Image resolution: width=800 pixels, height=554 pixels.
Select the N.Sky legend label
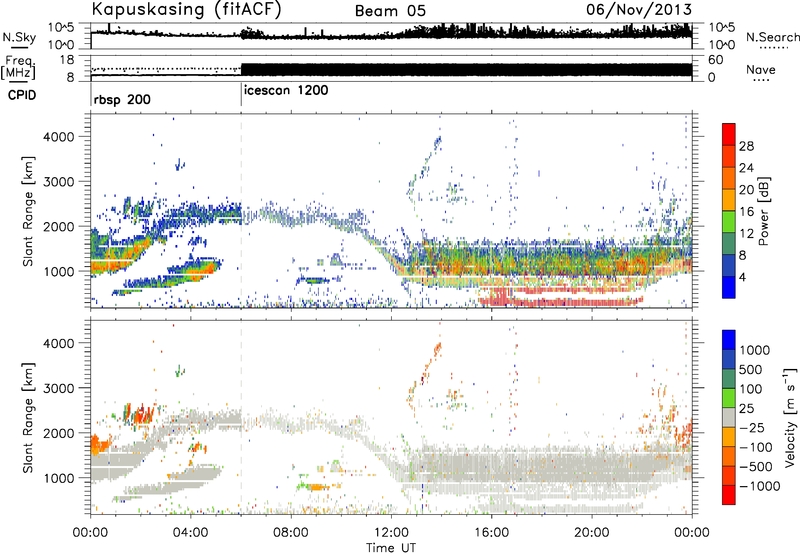pyautogui.click(x=19, y=37)
